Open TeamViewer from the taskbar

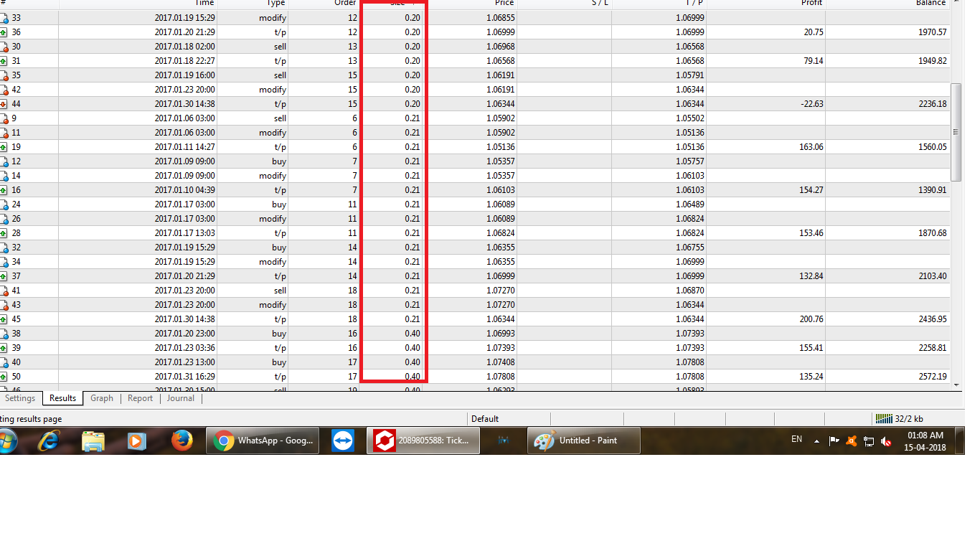coord(343,441)
